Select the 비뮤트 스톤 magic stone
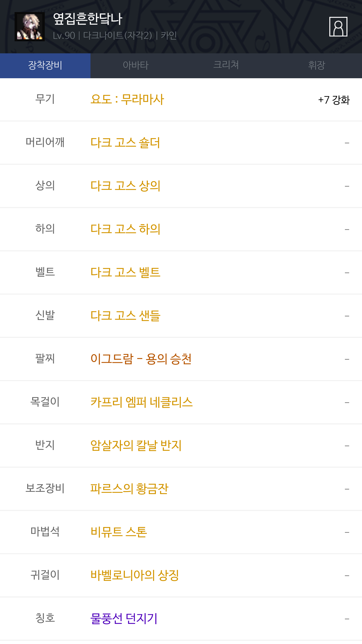This screenshot has height=644, width=362. point(119,532)
